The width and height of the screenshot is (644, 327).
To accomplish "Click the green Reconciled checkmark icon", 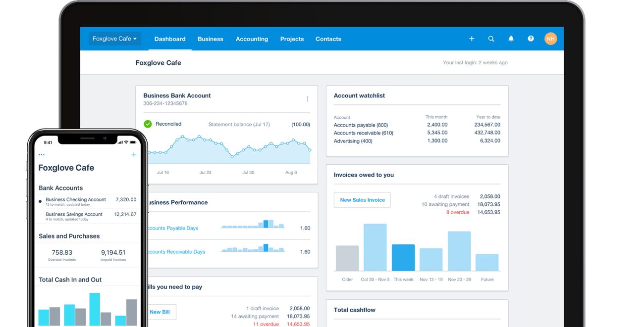I will pyautogui.click(x=148, y=124).
